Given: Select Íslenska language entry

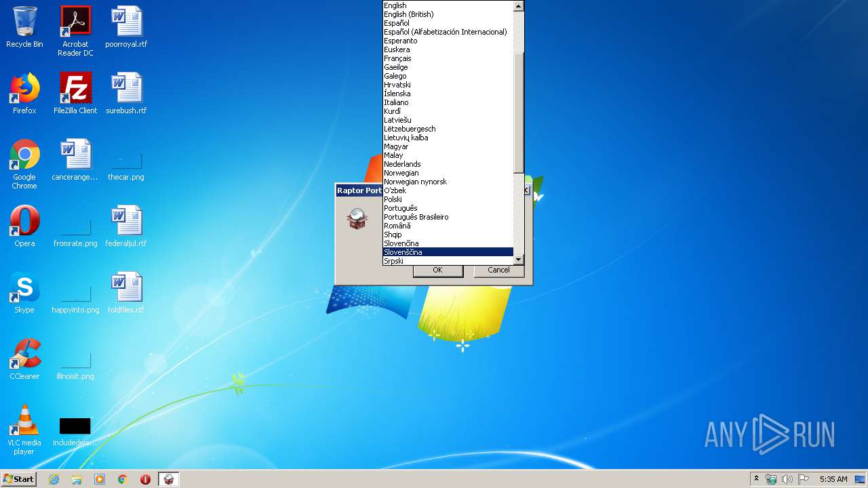Looking at the screenshot, I should click(x=448, y=94).
